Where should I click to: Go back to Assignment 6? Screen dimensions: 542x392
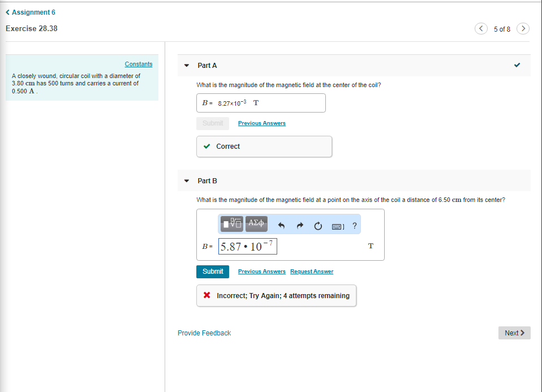[30, 12]
